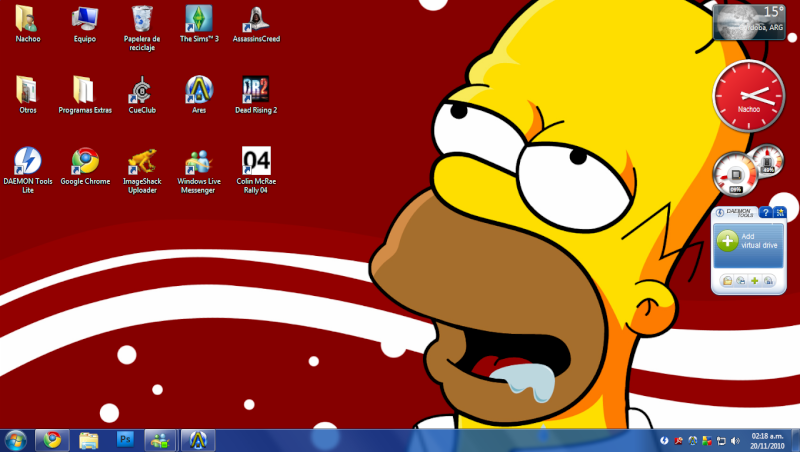
Task: Open the Windows Start menu orb
Action: pos(16,440)
